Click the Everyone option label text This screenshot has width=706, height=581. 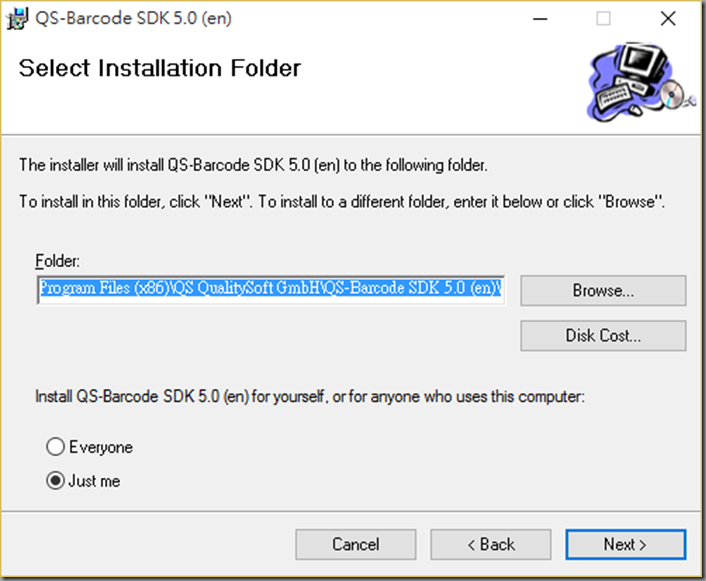coord(101,447)
